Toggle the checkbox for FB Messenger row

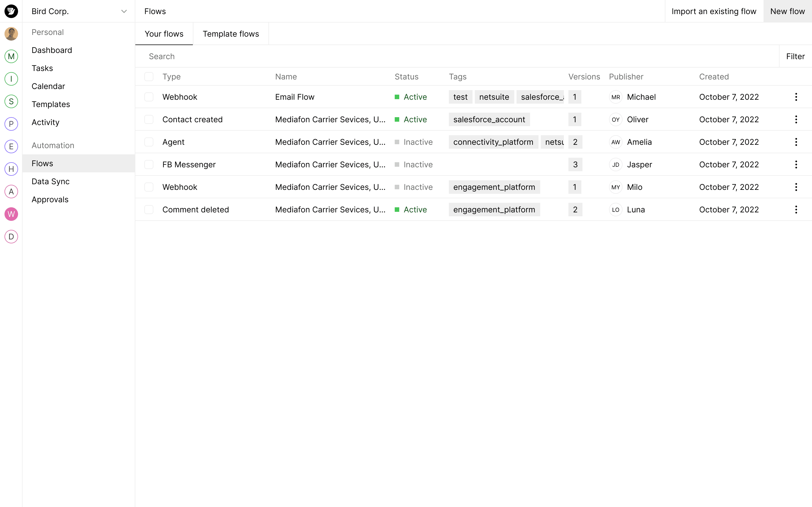tap(149, 164)
